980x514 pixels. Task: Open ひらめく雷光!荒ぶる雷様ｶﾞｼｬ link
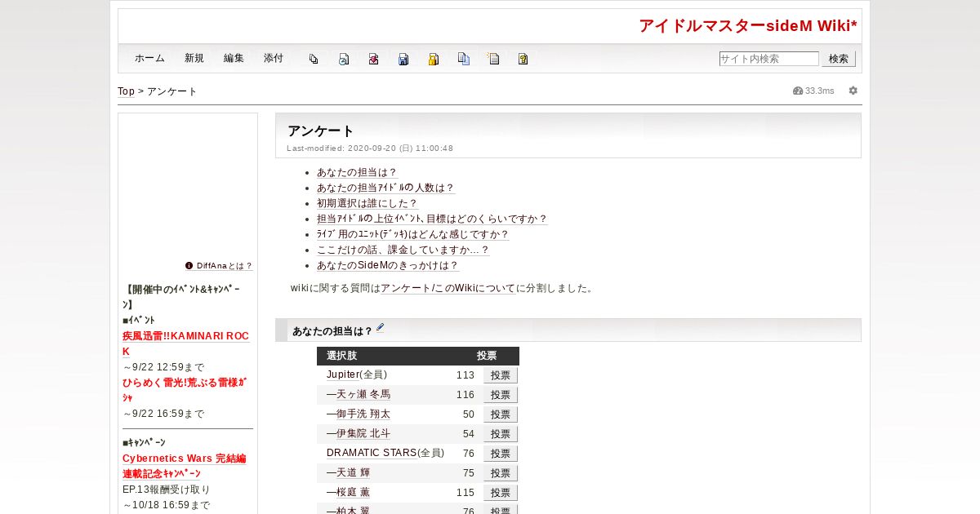click(186, 390)
